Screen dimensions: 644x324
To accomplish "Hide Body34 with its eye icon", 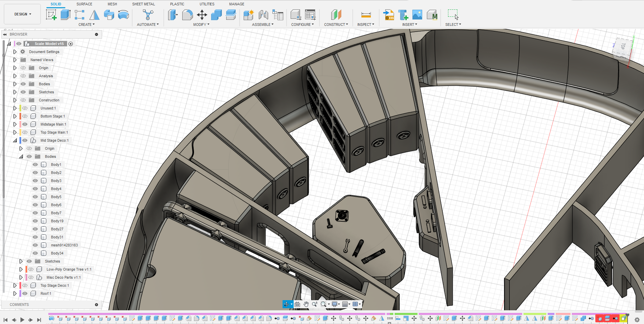I will pos(35,253).
